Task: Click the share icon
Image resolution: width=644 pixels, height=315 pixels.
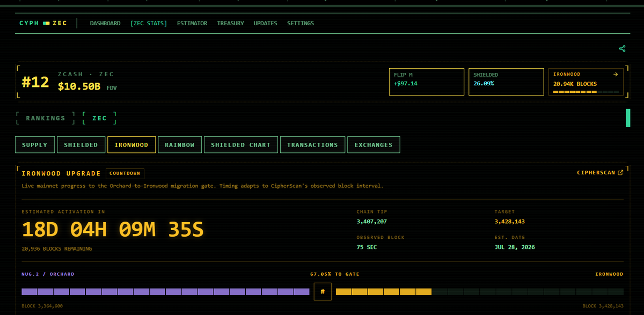Action: point(622,49)
